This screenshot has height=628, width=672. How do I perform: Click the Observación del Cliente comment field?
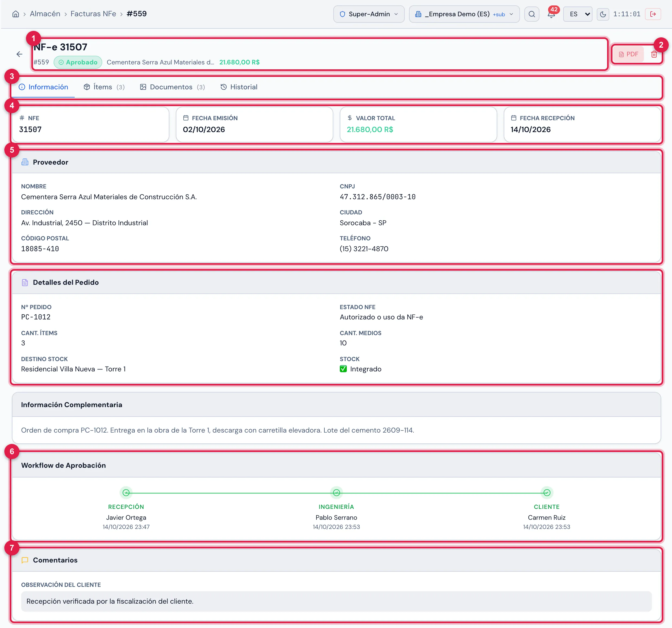click(336, 601)
